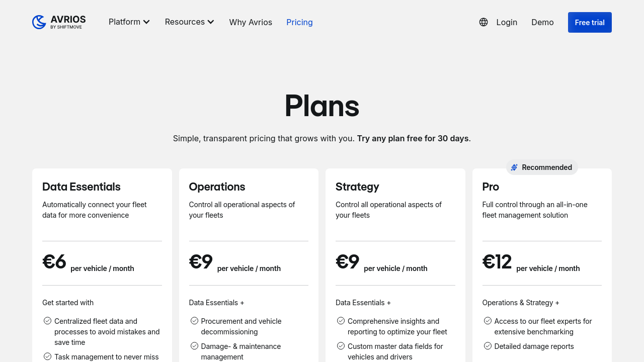This screenshot has height=362, width=644.
Task: Select the Pricing nav item
Action: click(x=299, y=22)
